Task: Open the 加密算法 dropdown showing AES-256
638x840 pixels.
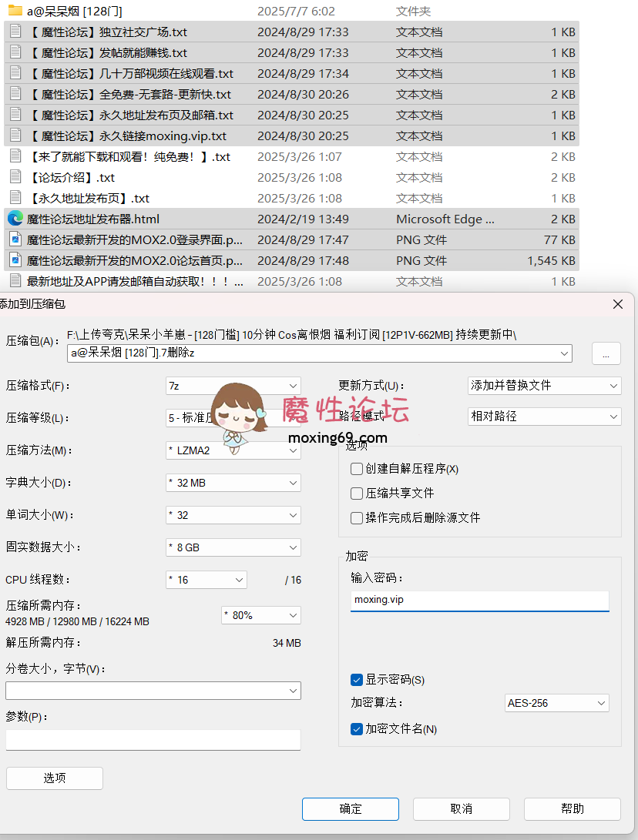Action: [x=557, y=703]
